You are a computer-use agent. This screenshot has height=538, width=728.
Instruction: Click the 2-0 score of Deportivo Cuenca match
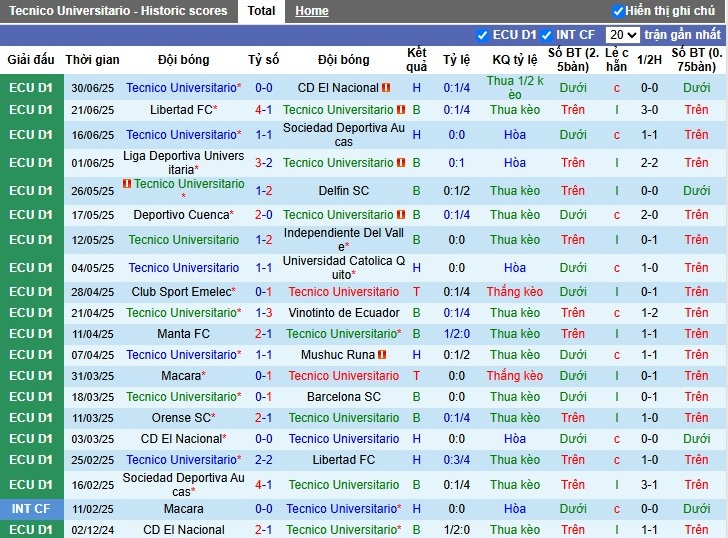coord(263,214)
